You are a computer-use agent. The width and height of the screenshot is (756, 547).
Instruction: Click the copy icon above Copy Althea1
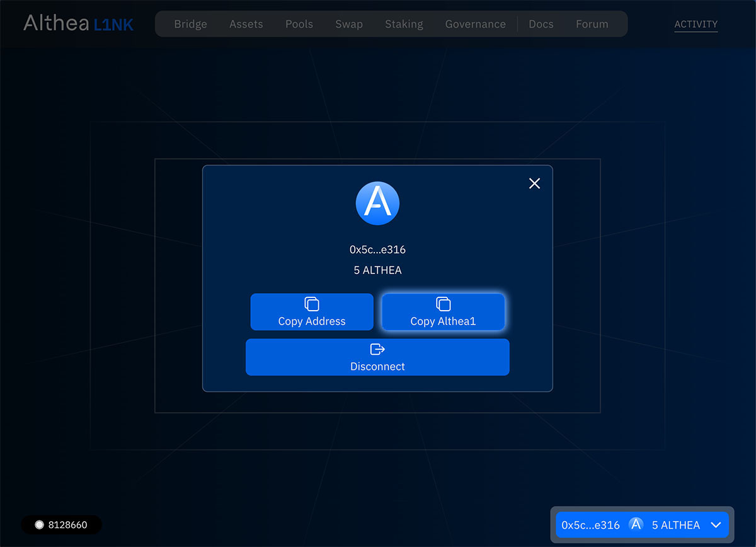click(443, 304)
